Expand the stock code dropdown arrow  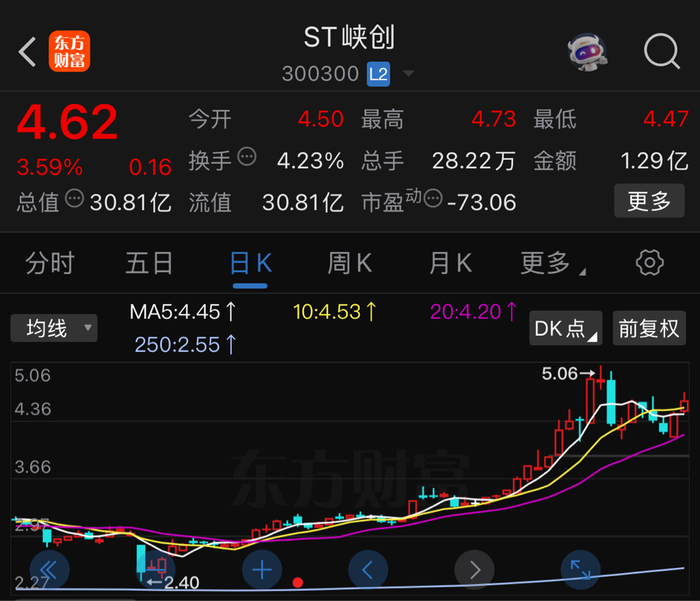coord(408,73)
